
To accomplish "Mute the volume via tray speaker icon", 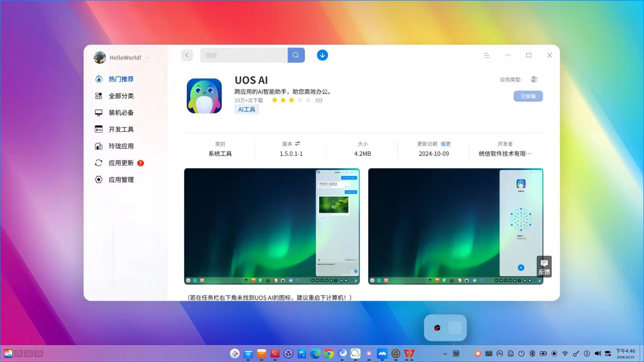I will (598, 353).
